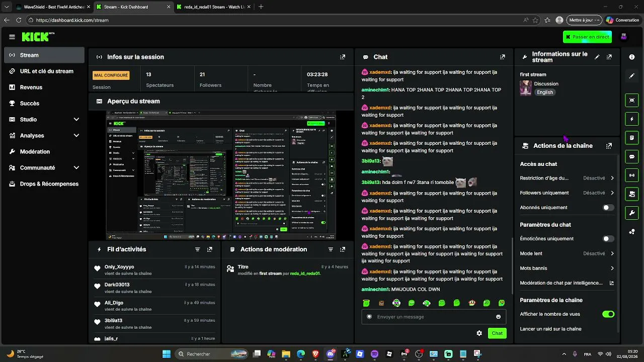Screen dimensions: 644x362
Task: Open Revenus in the sidebar
Action: (x=44, y=87)
